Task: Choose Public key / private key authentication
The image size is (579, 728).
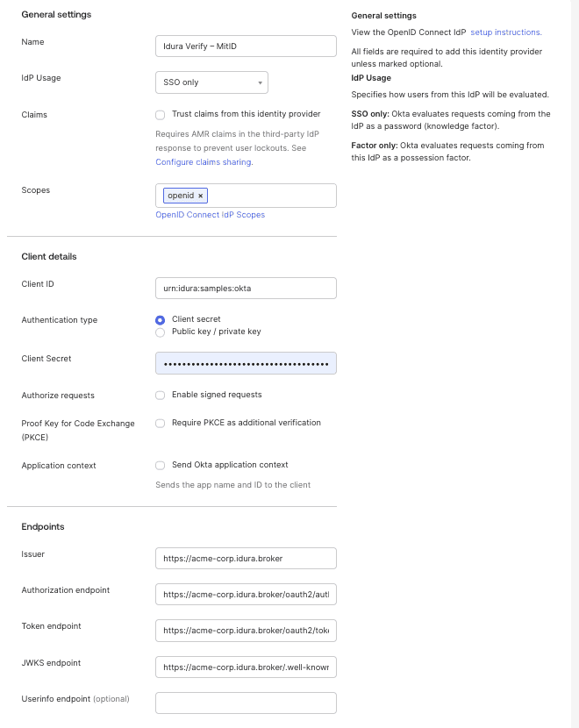Action: (160, 332)
